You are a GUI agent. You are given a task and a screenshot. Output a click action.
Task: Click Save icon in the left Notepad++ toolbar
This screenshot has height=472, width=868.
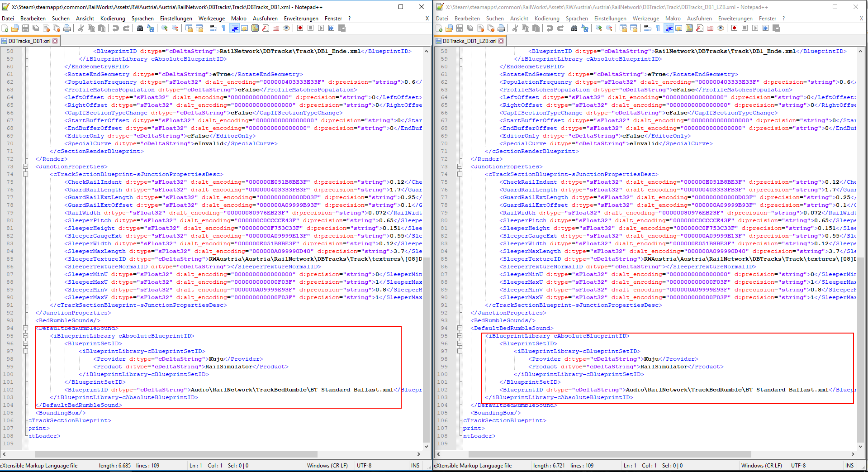pos(25,28)
